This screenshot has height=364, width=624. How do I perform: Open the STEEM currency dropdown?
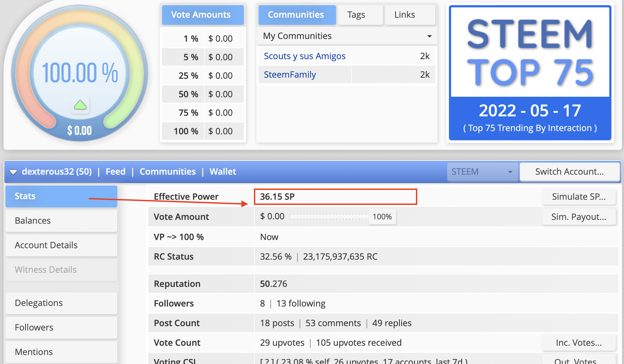[x=482, y=172]
